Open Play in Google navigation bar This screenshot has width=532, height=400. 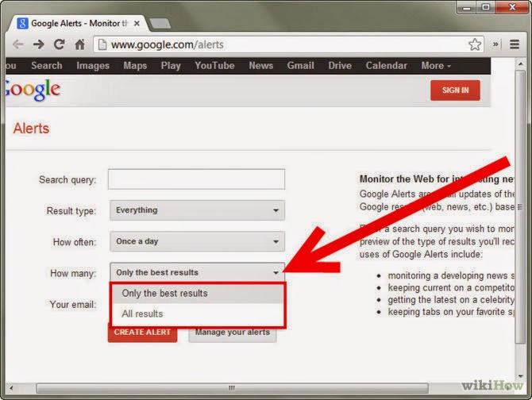[x=171, y=65]
